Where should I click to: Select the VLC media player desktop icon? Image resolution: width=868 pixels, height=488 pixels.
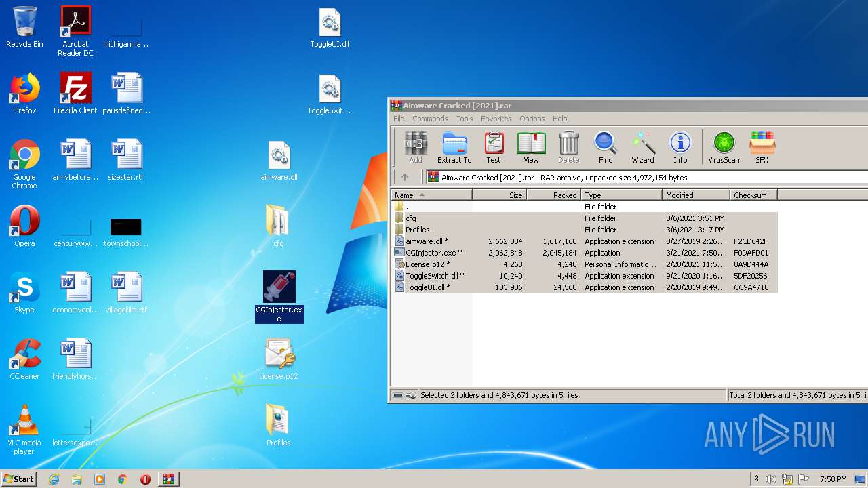[24, 430]
